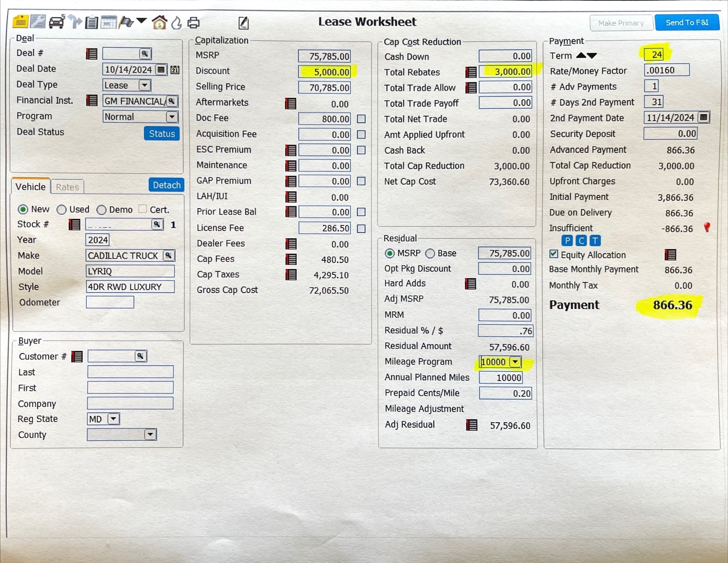Switch to the Rates tab
This screenshot has width=728, height=563.
coord(67,187)
